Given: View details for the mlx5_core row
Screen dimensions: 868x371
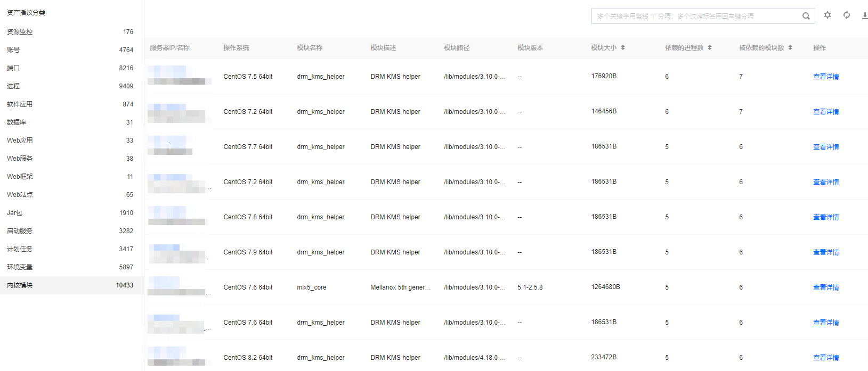Looking at the screenshot, I should 825,287.
